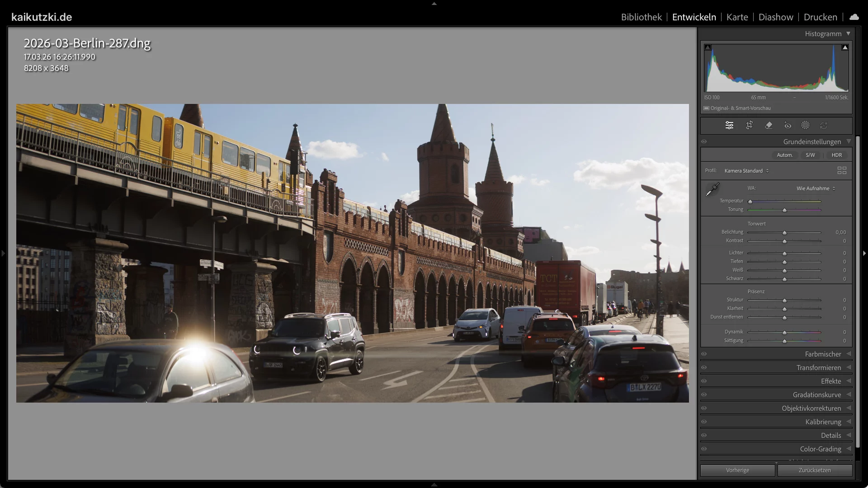Switch to the Bibliothek module
Image resolution: width=868 pixels, height=488 pixels.
pos(641,17)
